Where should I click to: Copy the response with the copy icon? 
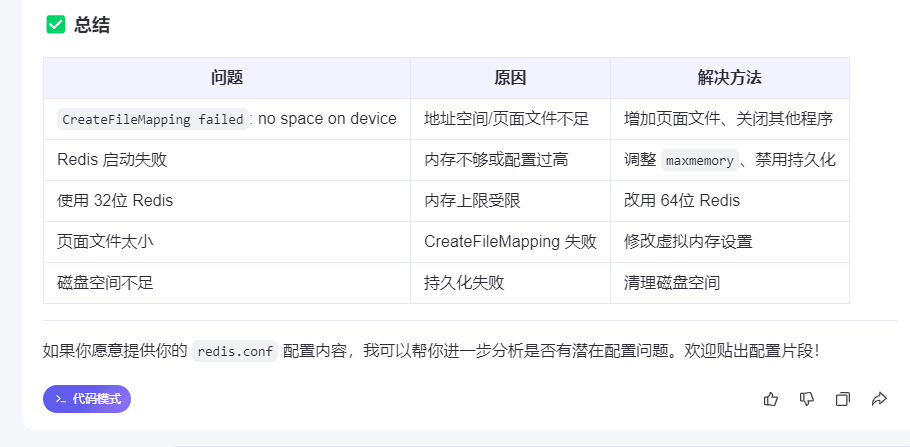[x=843, y=399]
